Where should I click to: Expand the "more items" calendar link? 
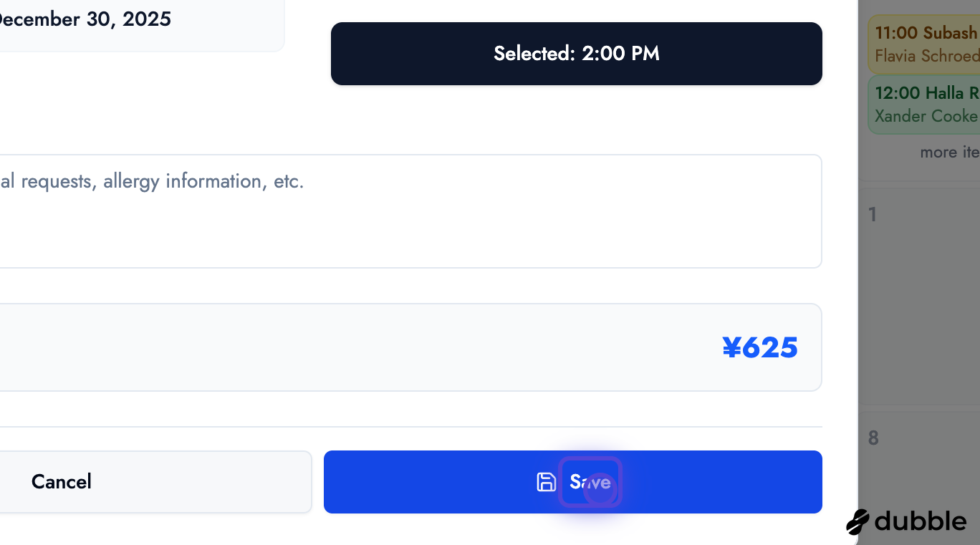tap(949, 153)
